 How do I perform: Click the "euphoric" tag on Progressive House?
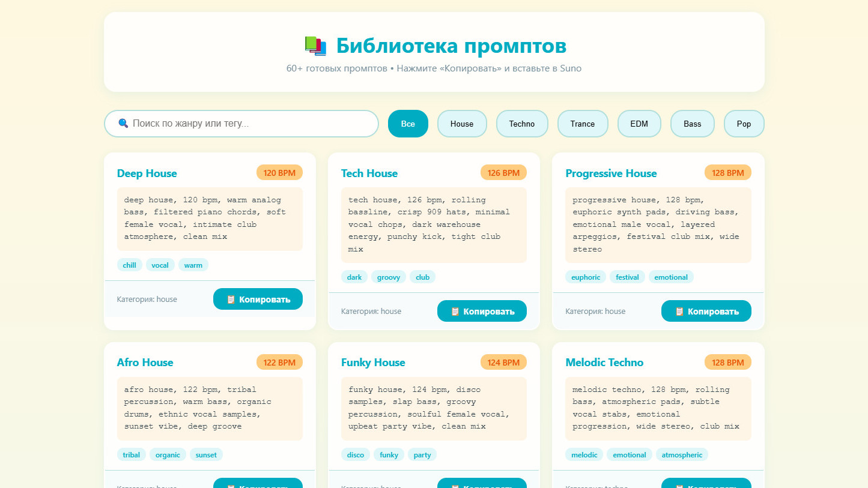click(x=586, y=277)
